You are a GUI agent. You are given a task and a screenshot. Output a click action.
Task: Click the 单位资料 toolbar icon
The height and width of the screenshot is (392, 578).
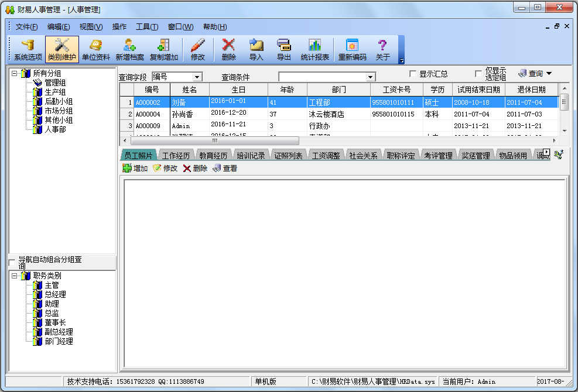click(96, 50)
